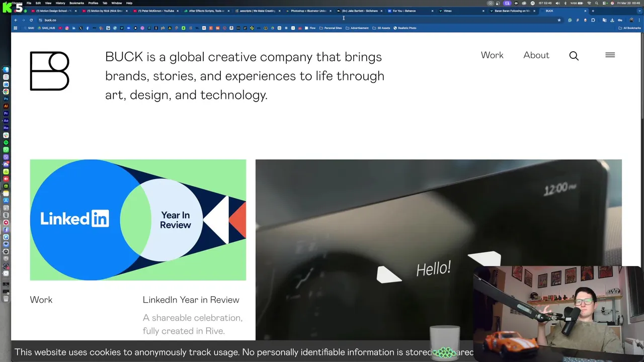This screenshot has height=362, width=644.
Task: Launch Photoshop from the Dock
Action: (x=6, y=99)
